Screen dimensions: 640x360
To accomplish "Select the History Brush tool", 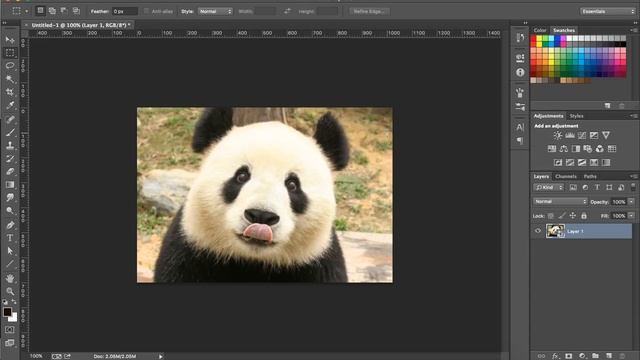I will [10, 158].
